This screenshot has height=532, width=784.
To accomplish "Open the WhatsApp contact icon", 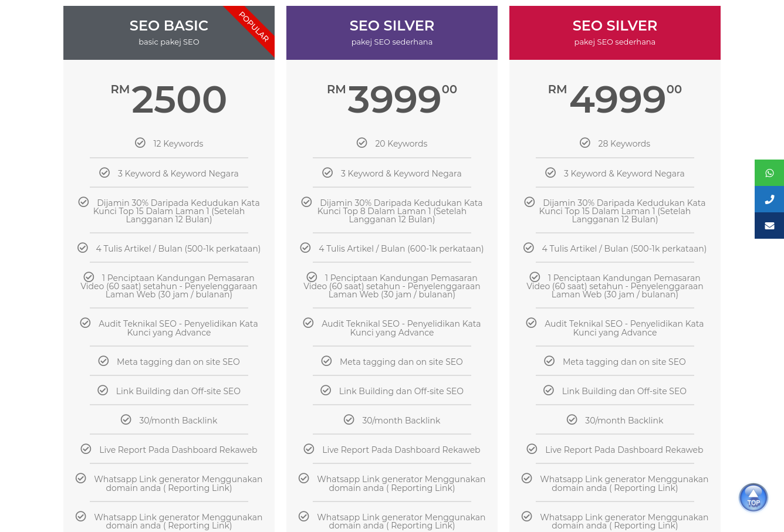I will [769, 173].
